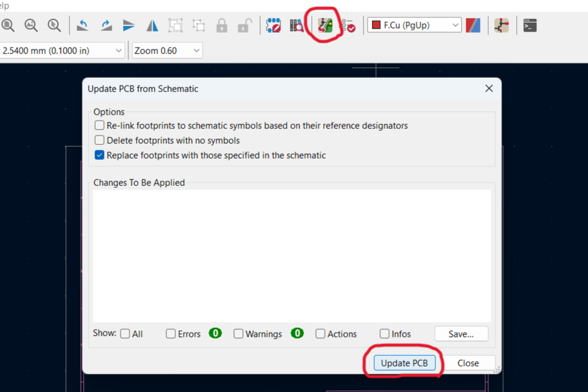Click inside the Changes To Be Applied list

pos(292,256)
